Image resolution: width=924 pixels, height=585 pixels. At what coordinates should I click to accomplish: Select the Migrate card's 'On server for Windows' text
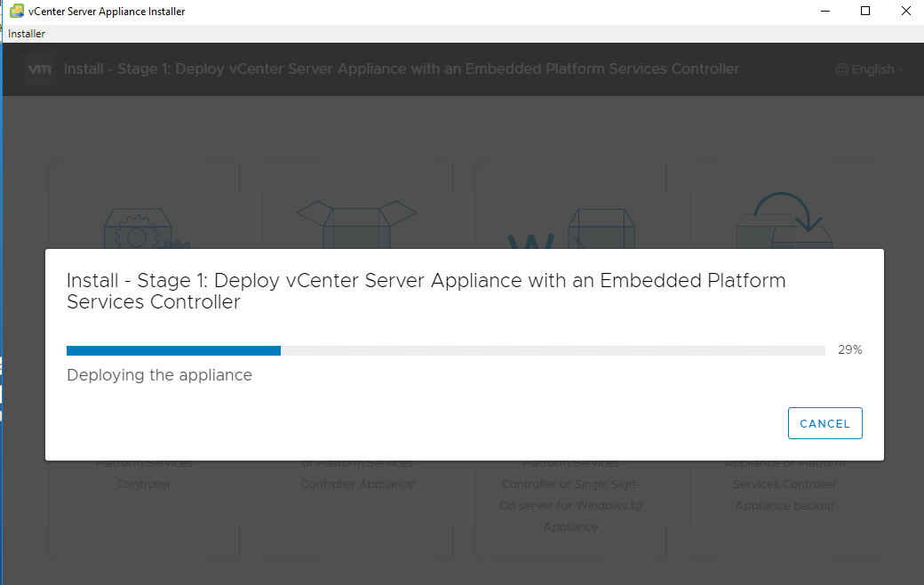(x=570, y=506)
